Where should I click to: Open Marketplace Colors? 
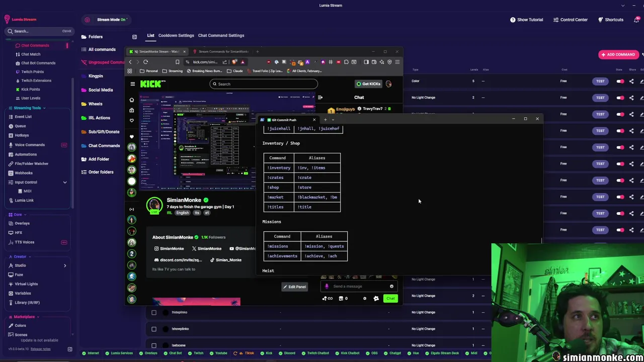[x=20, y=325]
